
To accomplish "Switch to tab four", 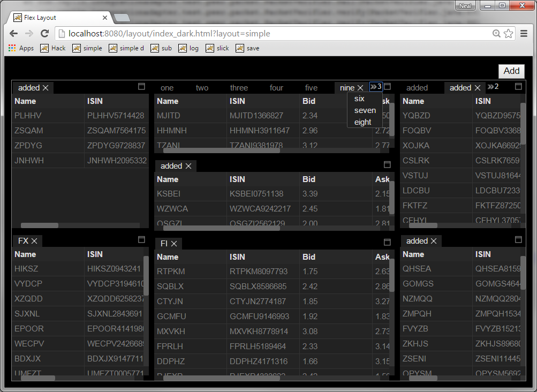I will 276,88.
